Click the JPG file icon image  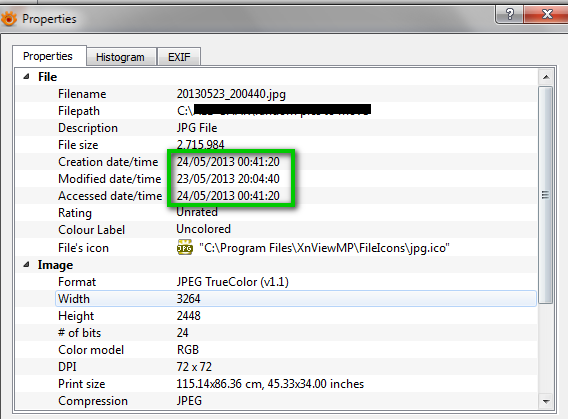point(185,248)
